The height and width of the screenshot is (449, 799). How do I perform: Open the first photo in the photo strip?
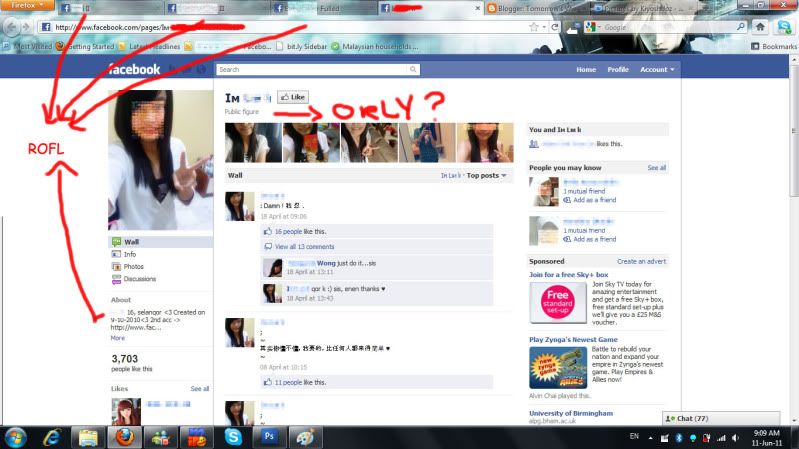coord(253,142)
